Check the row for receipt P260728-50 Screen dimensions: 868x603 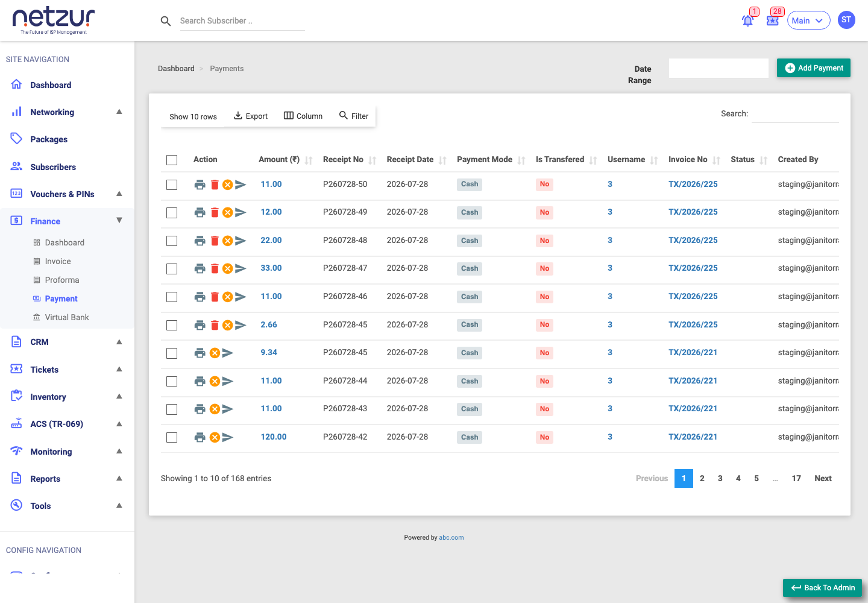tap(172, 185)
